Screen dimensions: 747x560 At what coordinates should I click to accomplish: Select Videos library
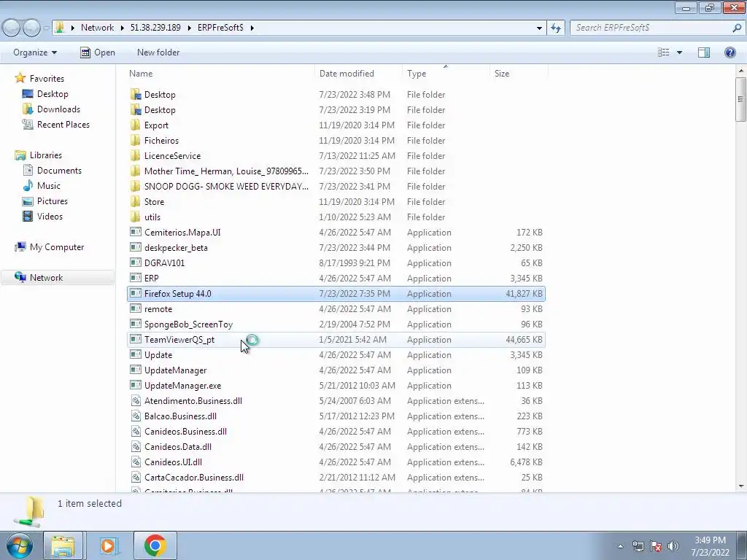[x=50, y=216]
